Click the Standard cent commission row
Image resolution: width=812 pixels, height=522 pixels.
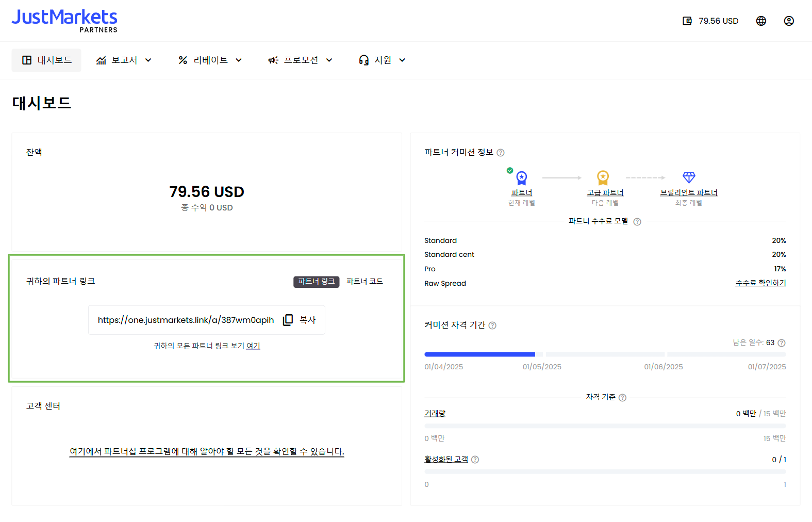(605, 255)
